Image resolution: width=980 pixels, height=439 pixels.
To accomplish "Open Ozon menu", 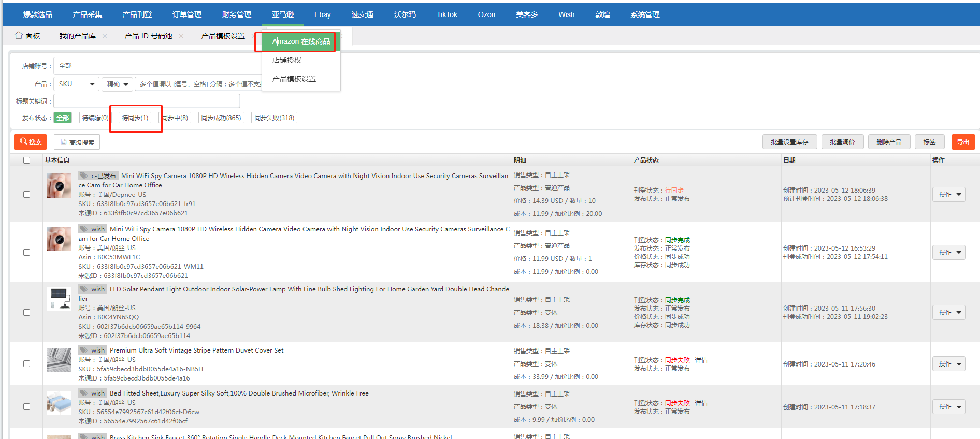I will point(486,14).
